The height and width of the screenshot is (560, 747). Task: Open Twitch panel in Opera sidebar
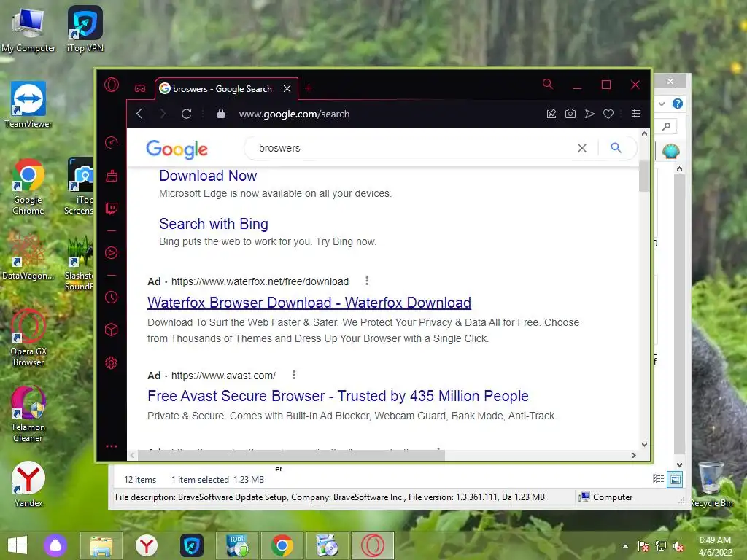[112, 209]
